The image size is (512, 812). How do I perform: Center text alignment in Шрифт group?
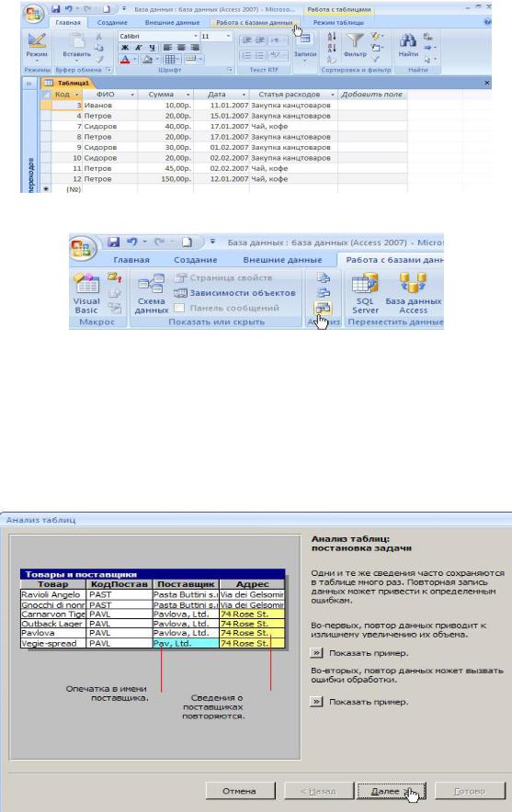(182, 48)
